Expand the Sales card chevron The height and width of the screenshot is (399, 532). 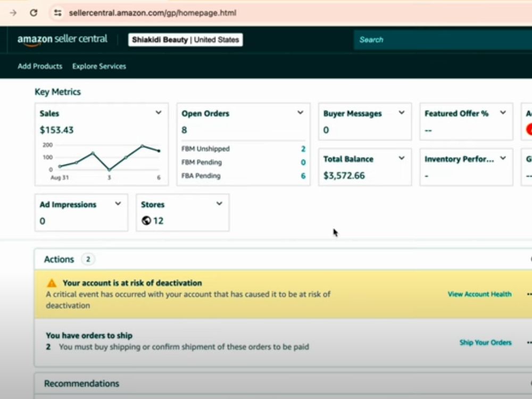159,113
